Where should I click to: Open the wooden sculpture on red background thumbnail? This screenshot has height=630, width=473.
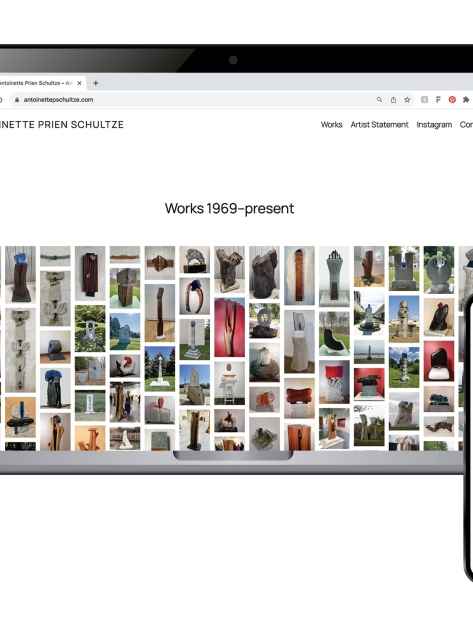coord(229,327)
